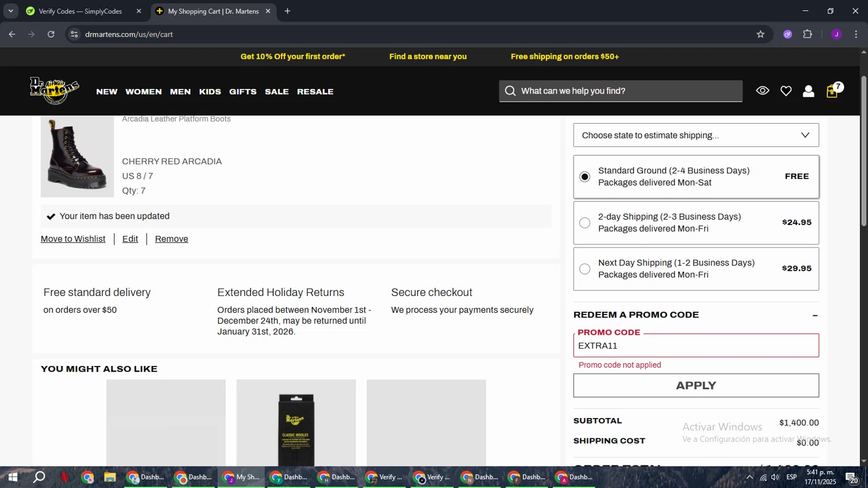Close the My Shopping Cart tab

268,11
